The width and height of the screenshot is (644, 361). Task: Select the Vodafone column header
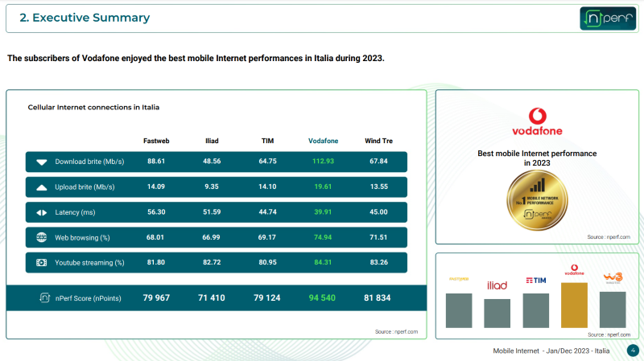click(324, 141)
